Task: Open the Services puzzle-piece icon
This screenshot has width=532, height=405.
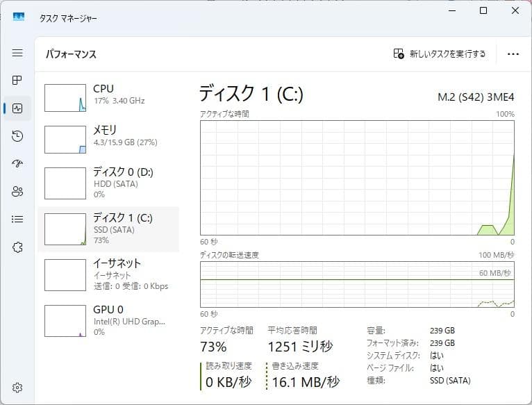Action: coord(17,247)
